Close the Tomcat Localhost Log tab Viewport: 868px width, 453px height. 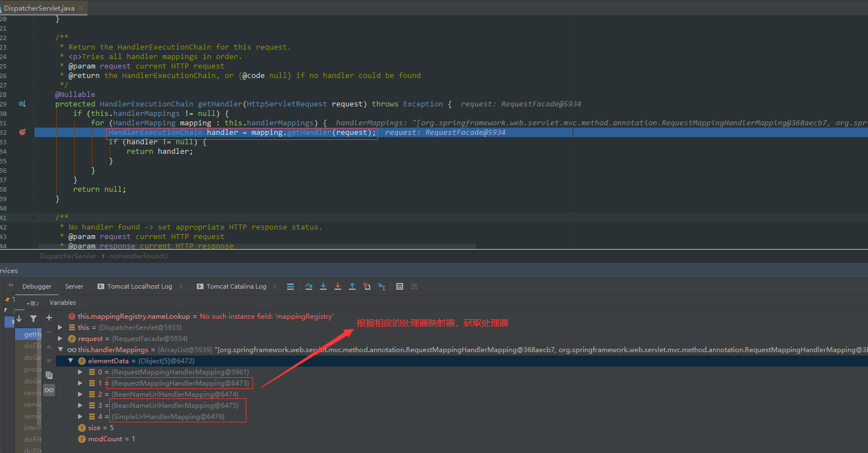tap(181, 286)
